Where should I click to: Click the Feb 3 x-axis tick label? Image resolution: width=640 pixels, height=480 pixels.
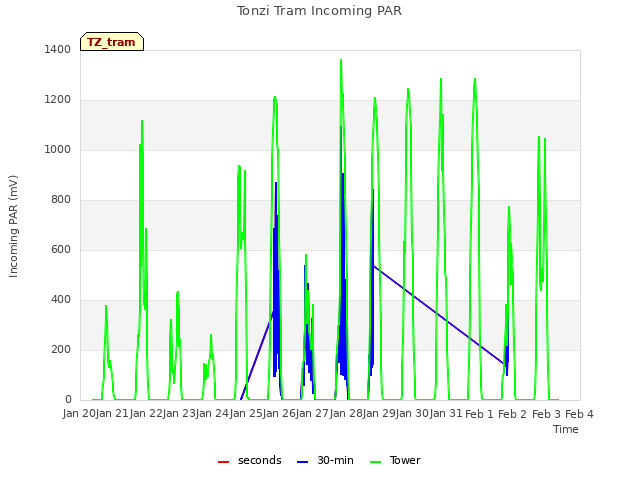(x=546, y=414)
